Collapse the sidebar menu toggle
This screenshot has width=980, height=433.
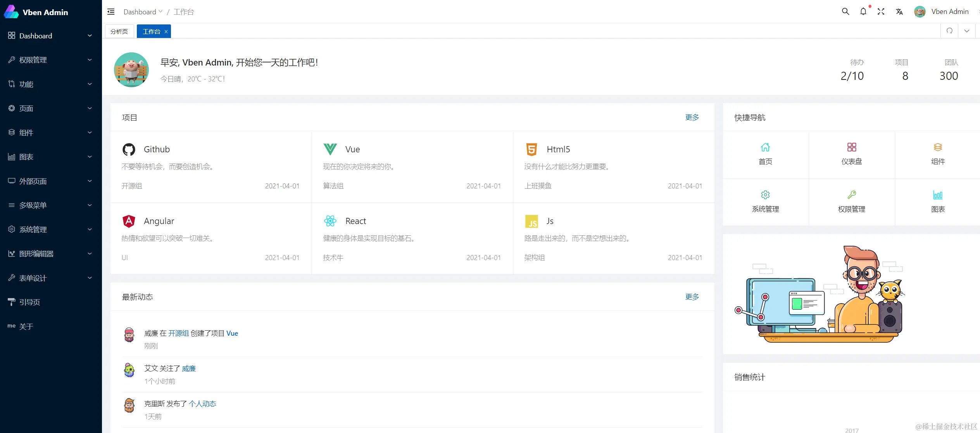pos(111,12)
